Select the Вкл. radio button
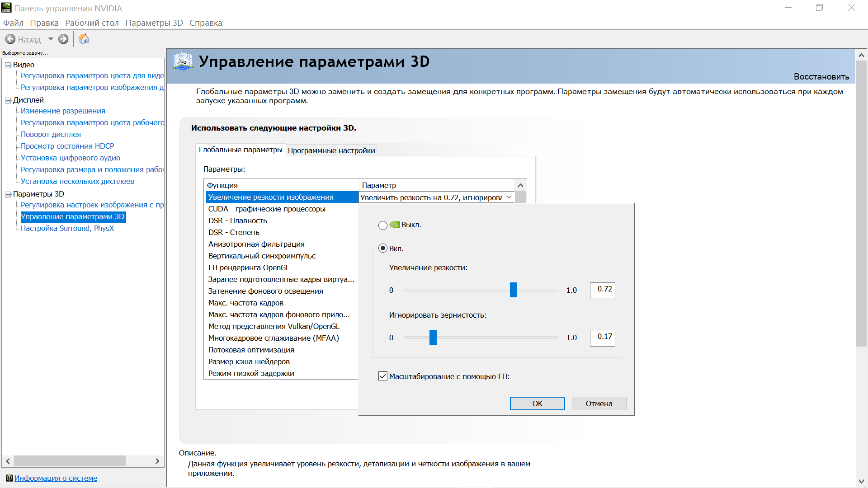This screenshot has height=488, width=868. 383,249
